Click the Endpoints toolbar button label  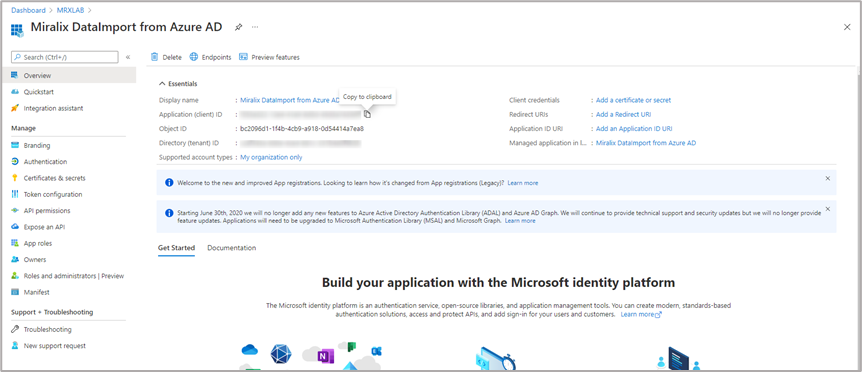click(x=217, y=57)
